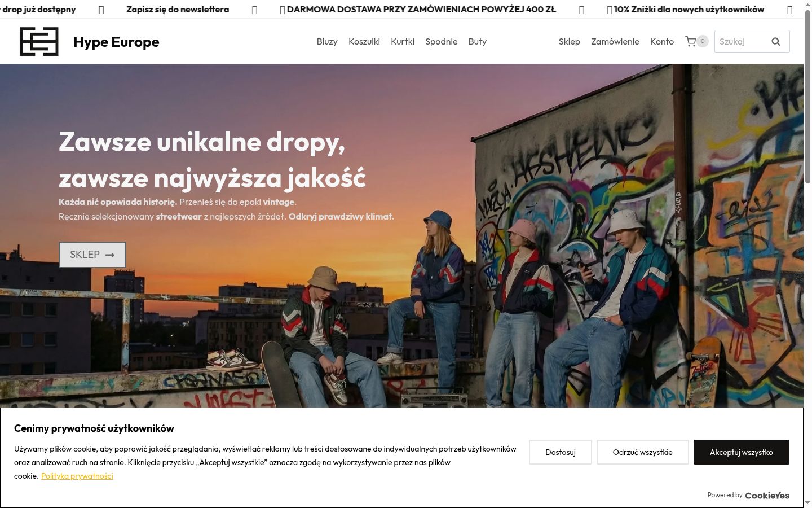812x508 pixels.
Task: Open the Konto page
Action: click(x=662, y=41)
